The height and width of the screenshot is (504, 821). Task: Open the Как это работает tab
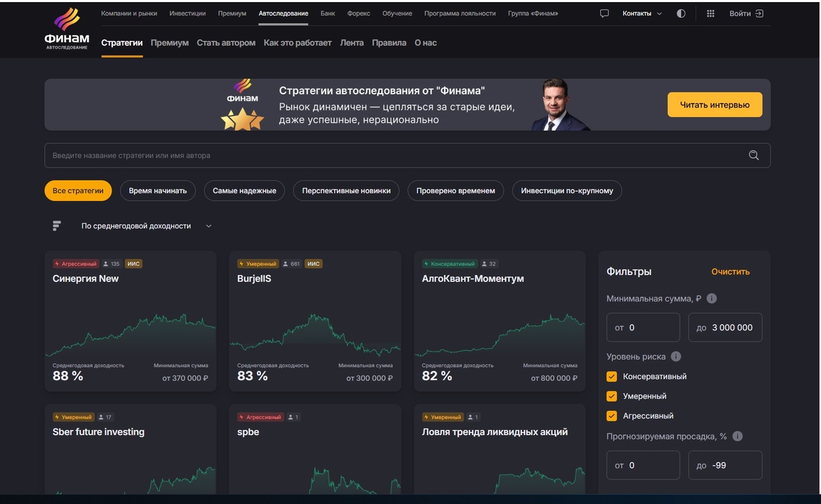(x=298, y=42)
